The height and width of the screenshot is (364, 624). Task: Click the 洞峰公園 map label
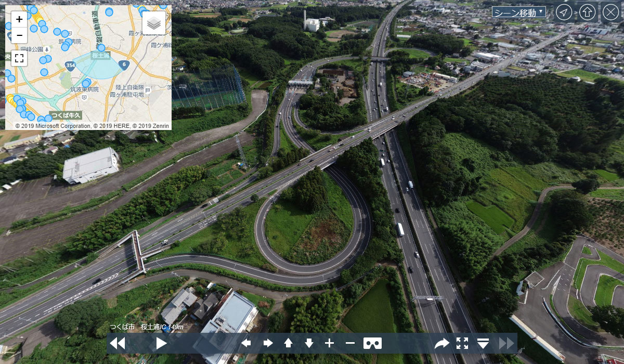tap(31, 48)
